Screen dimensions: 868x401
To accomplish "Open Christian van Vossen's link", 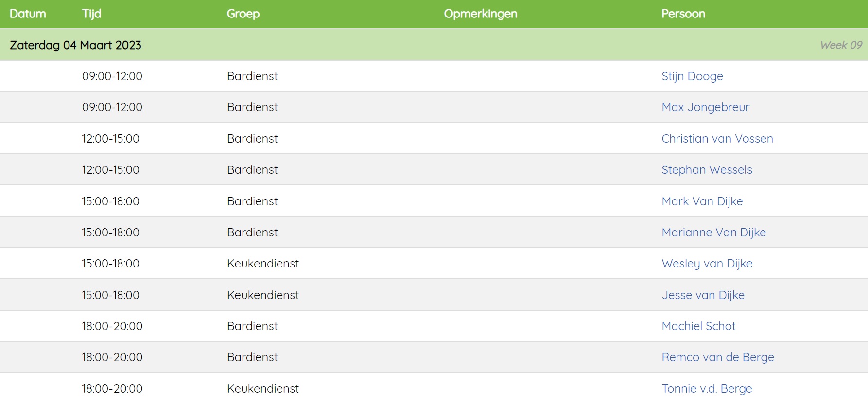I will click(x=717, y=139).
